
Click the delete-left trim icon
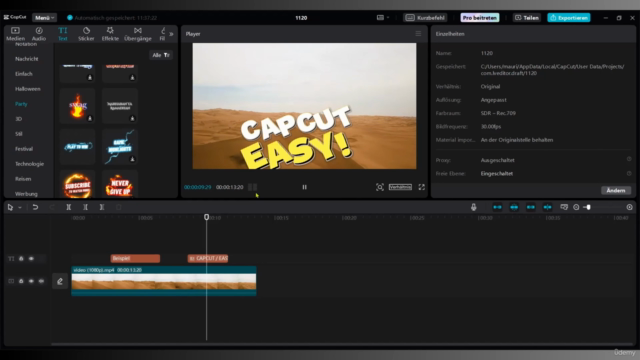pos(85,207)
